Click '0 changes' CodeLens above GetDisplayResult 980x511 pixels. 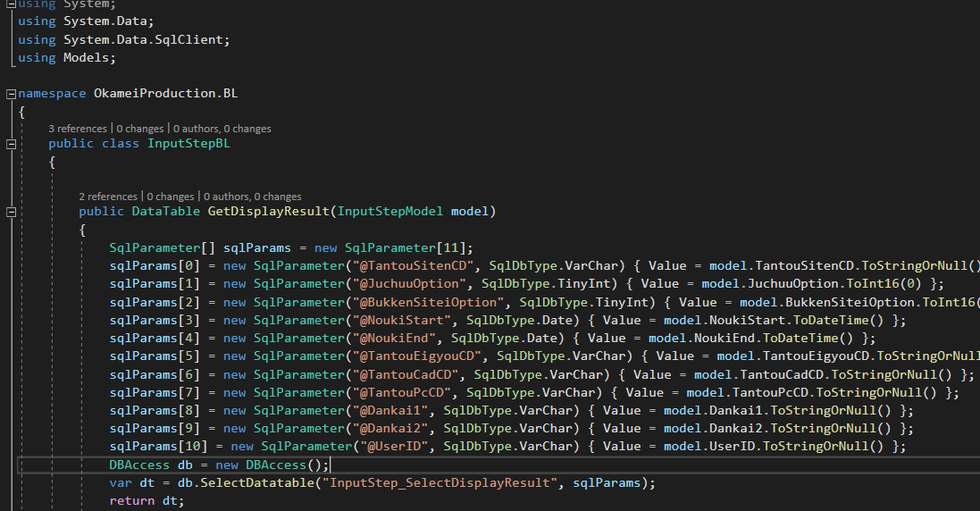[x=171, y=197]
